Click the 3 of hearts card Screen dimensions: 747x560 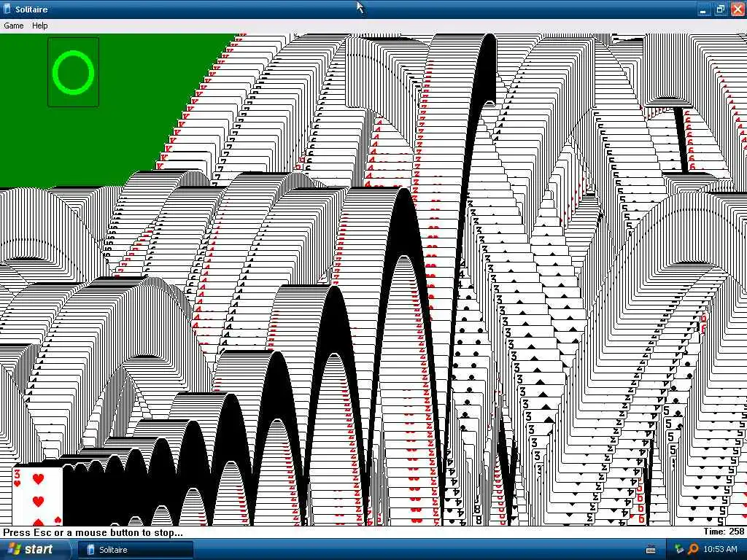tap(38, 495)
